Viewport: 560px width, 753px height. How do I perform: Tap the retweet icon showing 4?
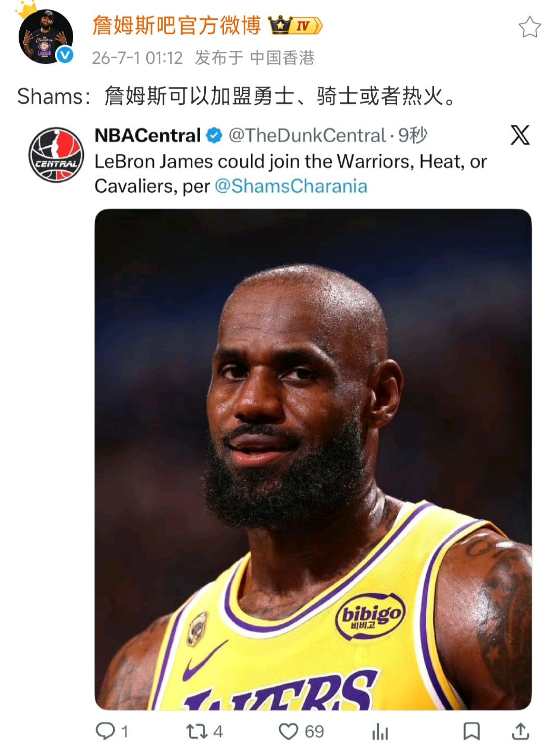(197, 731)
